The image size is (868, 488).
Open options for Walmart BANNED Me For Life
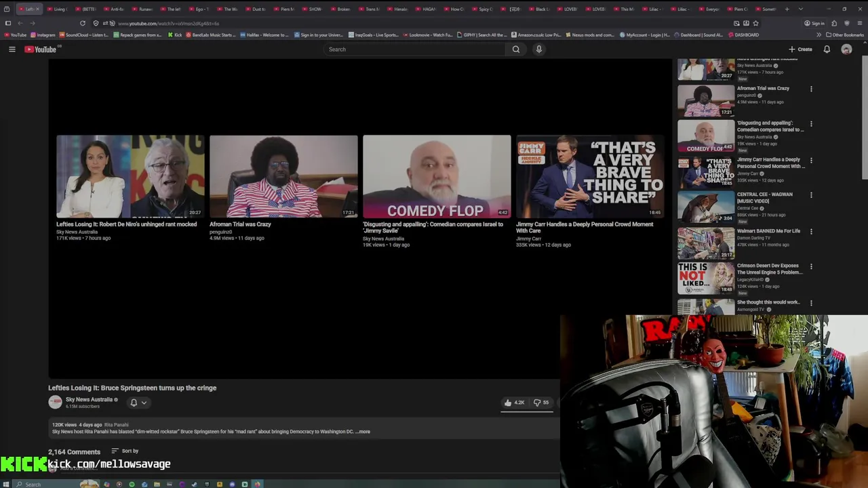(811, 232)
